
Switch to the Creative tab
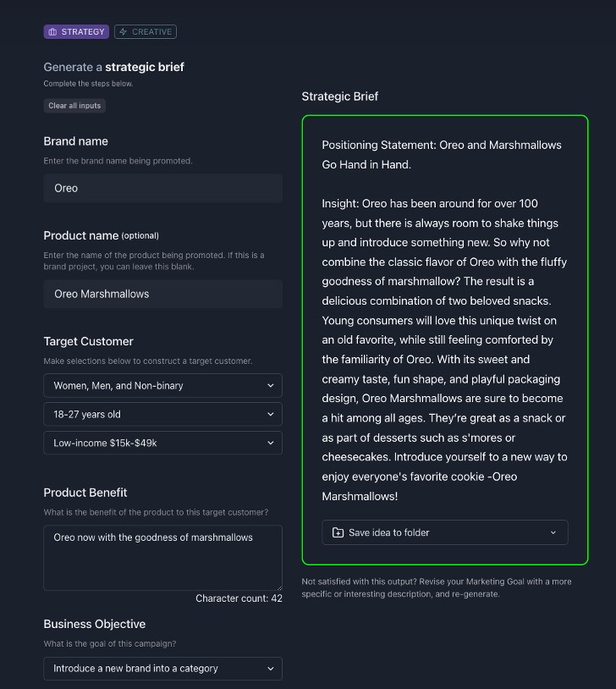click(x=146, y=32)
